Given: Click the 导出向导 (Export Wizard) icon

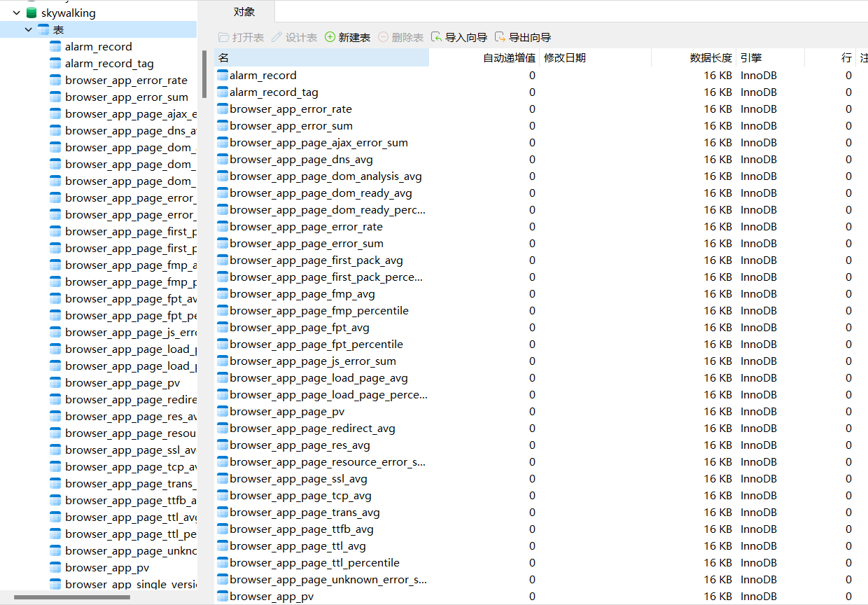Looking at the screenshot, I should (500, 37).
